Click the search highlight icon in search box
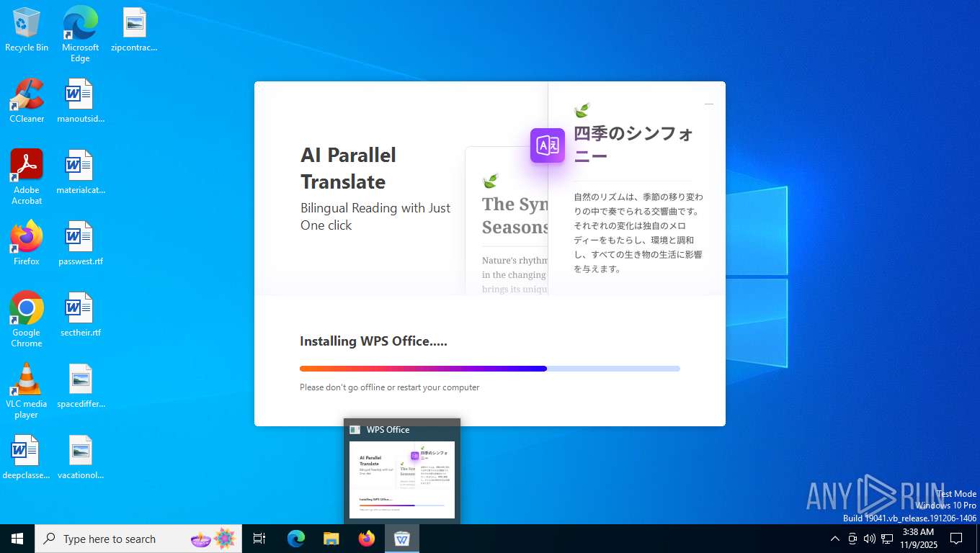The height and width of the screenshot is (553, 980). [x=213, y=539]
